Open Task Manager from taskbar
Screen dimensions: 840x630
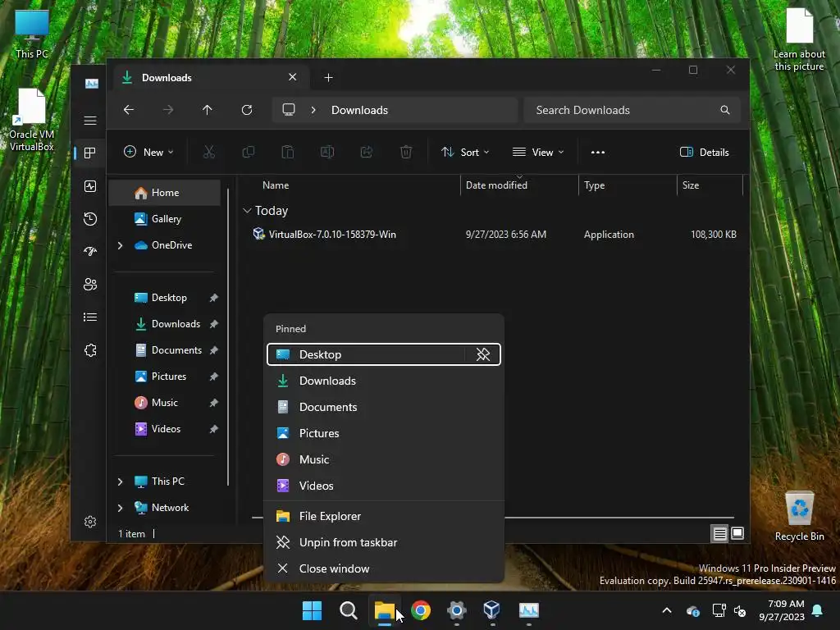click(x=529, y=610)
